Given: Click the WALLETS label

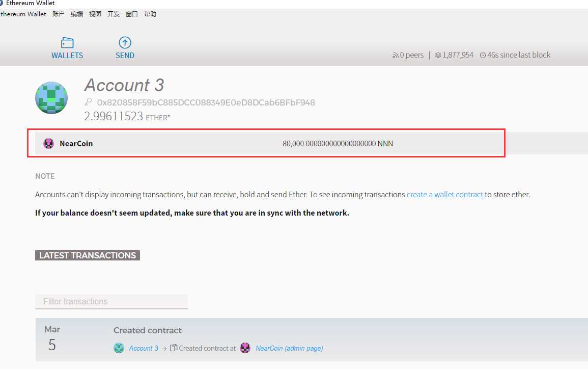Looking at the screenshot, I should (67, 55).
